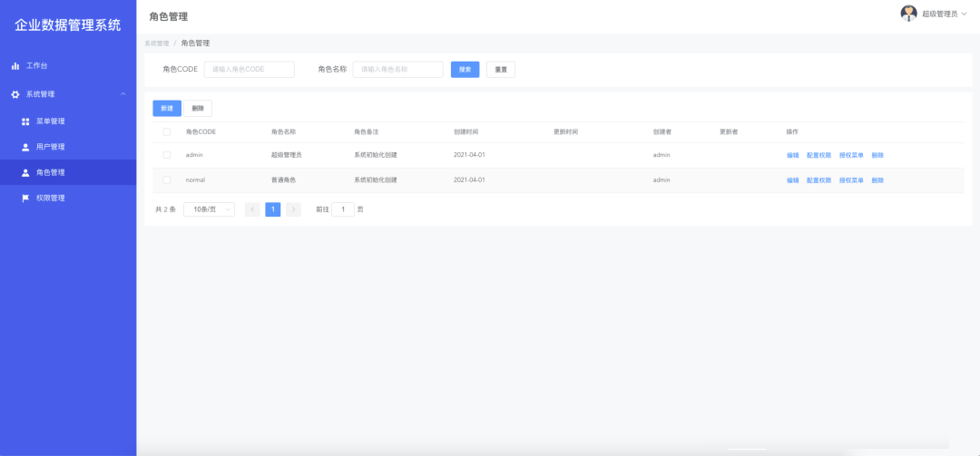Click the 企业数据管理系统 title
Image resolution: width=980 pixels, height=456 pixels.
pos(68,25)
